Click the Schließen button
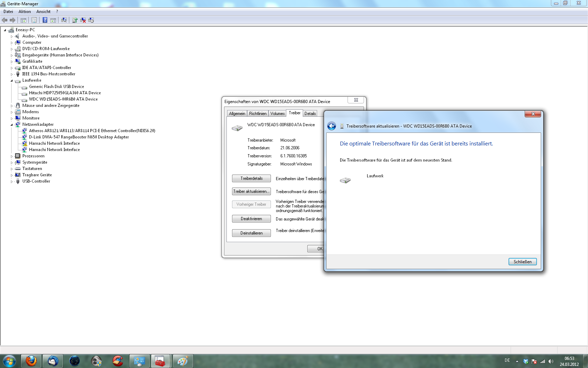The height and width of the screenshot is (368, 588). click(x=522, y=262)
